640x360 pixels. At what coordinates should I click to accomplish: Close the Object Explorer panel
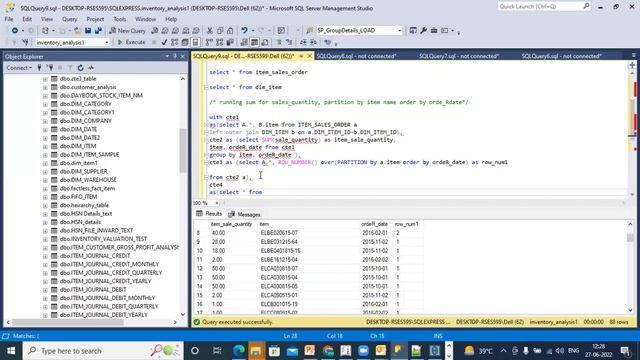point(183,56)
